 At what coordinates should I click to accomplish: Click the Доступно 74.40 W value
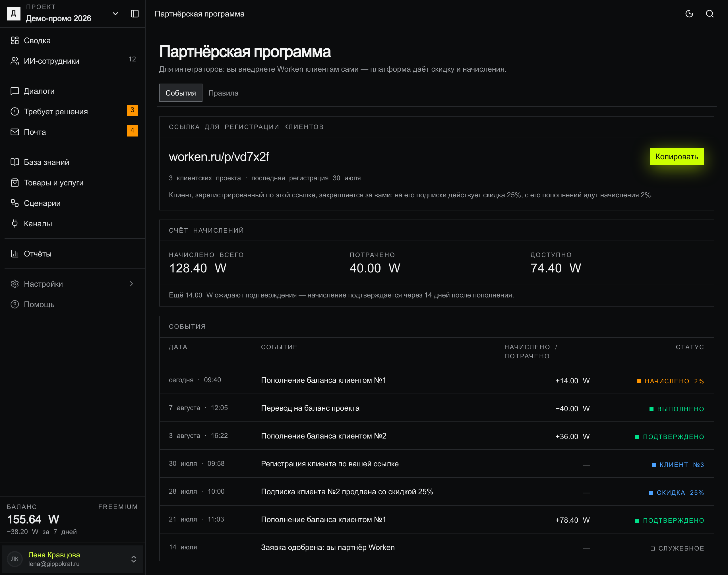click(556, 268)
